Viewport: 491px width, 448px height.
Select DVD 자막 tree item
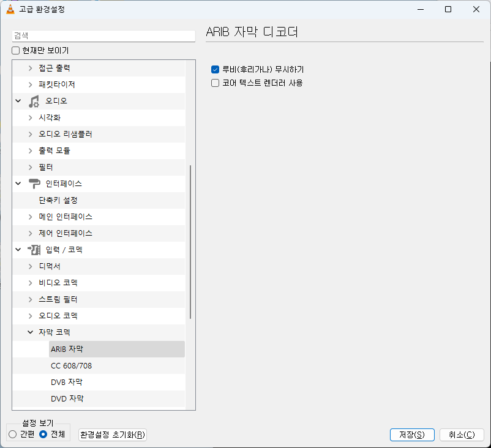pos(67,398)
